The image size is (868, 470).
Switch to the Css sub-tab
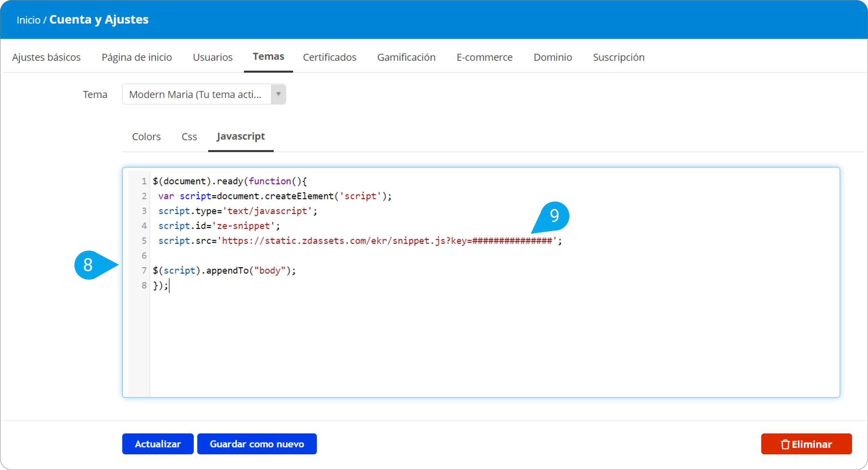point(189,136)
